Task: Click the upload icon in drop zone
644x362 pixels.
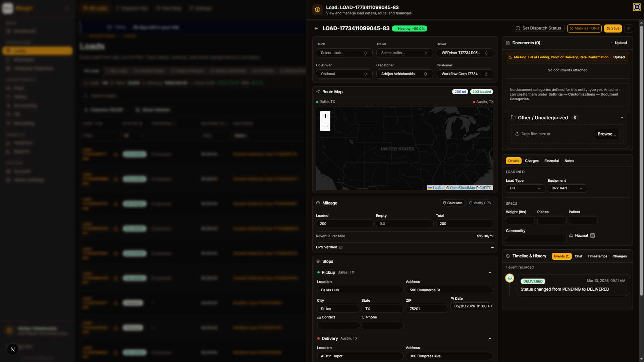Action: coord(517,134)
